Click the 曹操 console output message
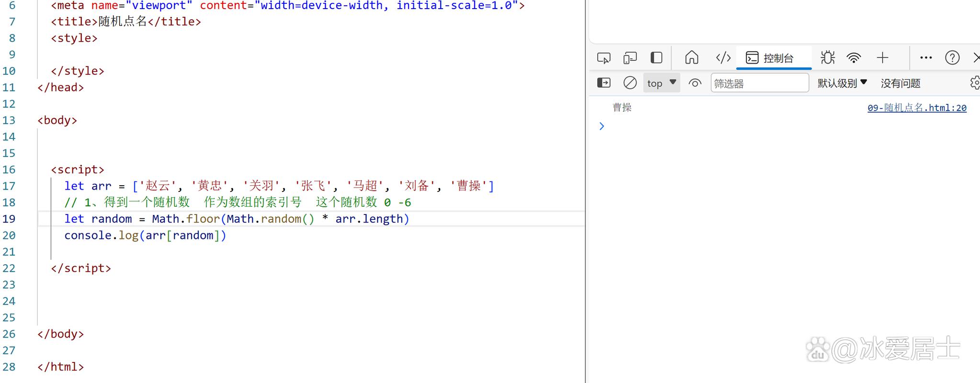Viewport: 980px width, 383px height. (x=622, y=108)
